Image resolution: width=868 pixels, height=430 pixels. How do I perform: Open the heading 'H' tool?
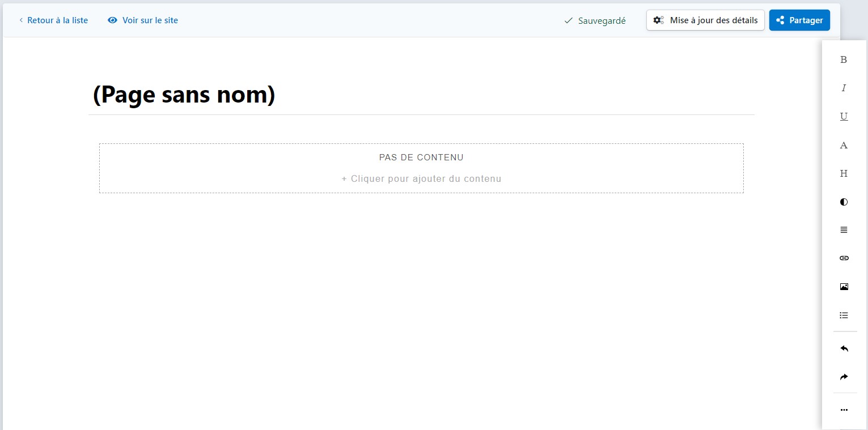[x=844, y=173]
